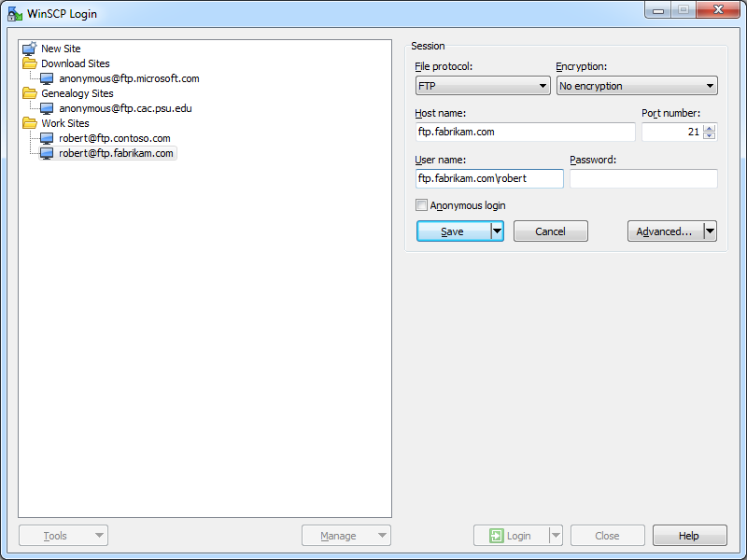747x560 pixels.
Task: Click the WinSCP title bar app icon
Action: [14, 14]
